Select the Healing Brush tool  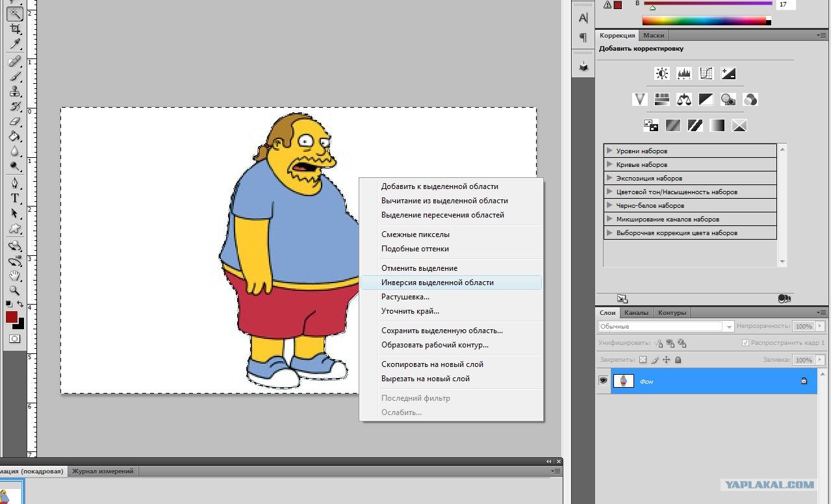pos(14,62)
